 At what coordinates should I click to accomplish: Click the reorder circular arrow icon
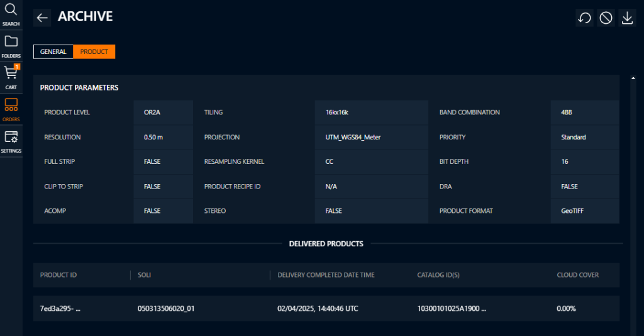pos(584,18)
